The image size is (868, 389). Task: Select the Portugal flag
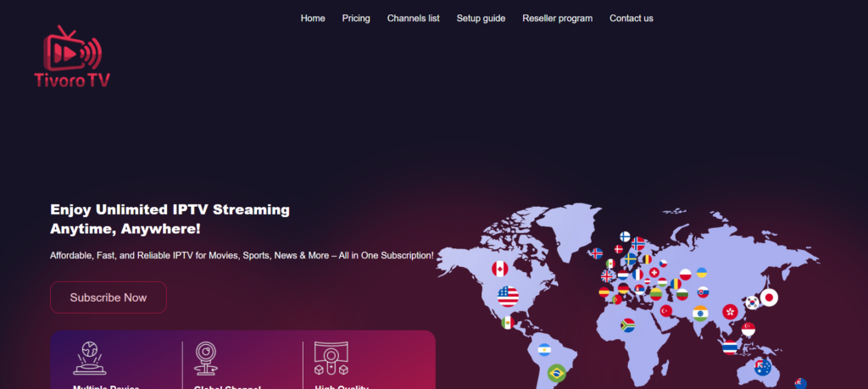(x=617, y=299)
